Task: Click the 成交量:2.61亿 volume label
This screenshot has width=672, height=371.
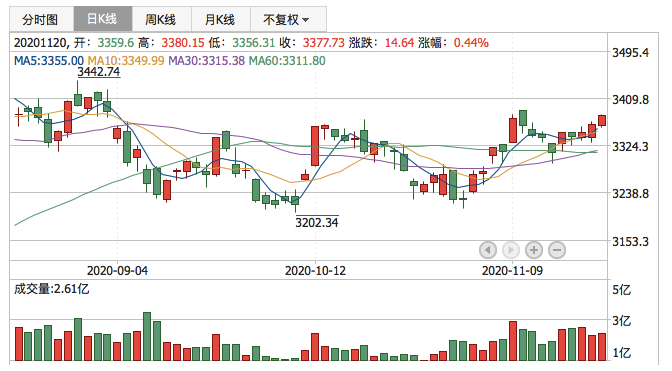Action: pyautogui.click(x=51, y=289)
